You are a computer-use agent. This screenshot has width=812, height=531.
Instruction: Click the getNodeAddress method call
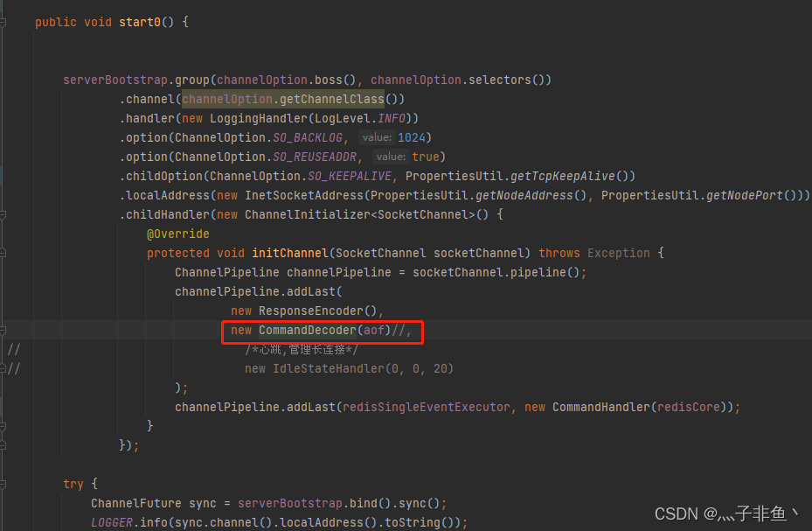point(524,195)
